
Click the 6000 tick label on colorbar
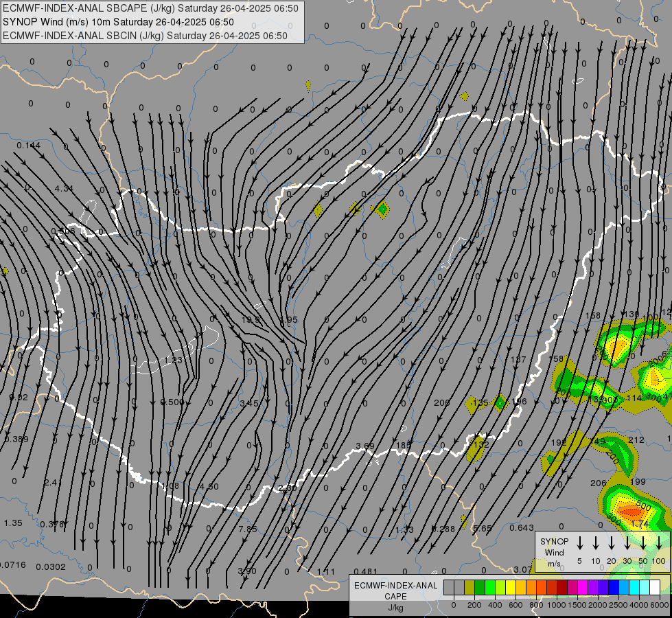tap(660, 605)
